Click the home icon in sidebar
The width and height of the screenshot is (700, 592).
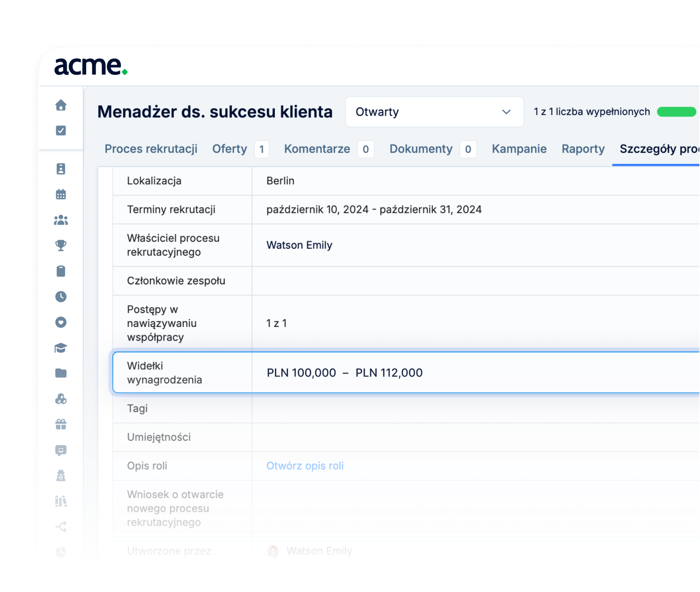61,105
